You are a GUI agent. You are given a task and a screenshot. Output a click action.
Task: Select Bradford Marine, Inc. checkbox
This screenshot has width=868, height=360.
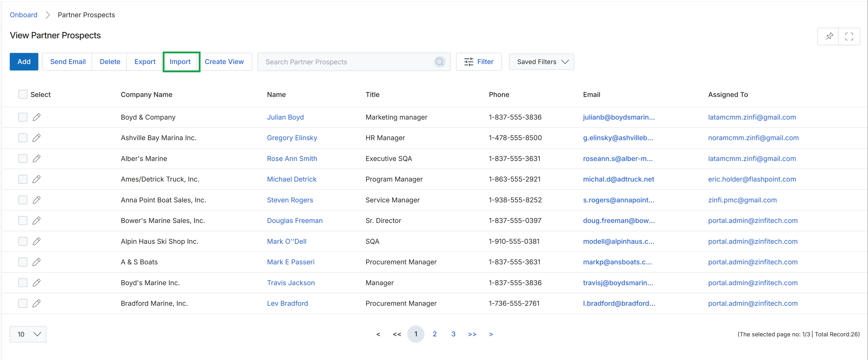(23, 303)
